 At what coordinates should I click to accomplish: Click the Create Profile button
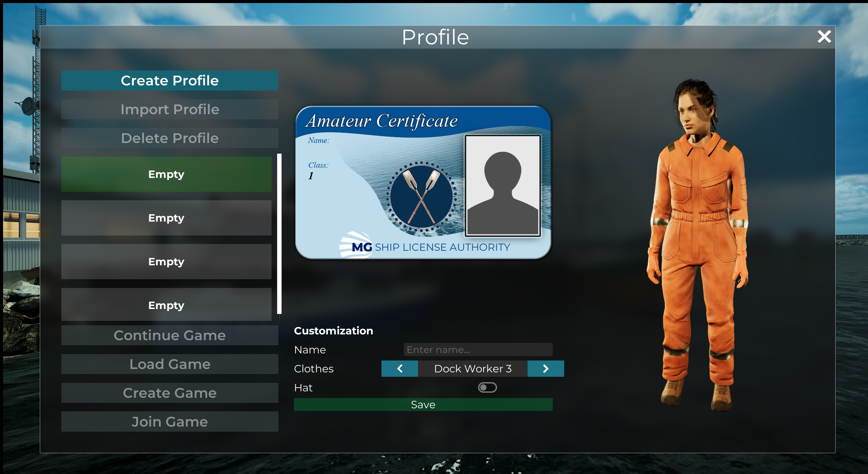[x=170, y=81]
